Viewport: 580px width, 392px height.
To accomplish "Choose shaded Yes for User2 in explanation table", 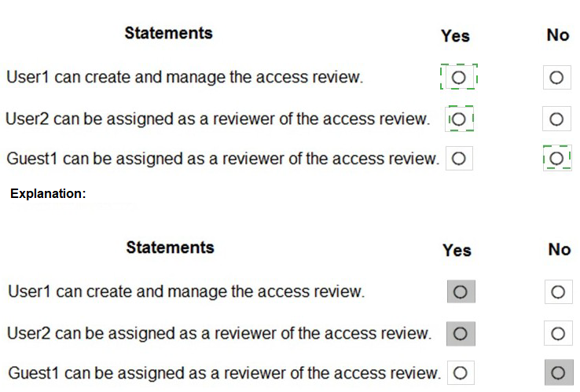I will pyautogui.click(x=461, y=333).
